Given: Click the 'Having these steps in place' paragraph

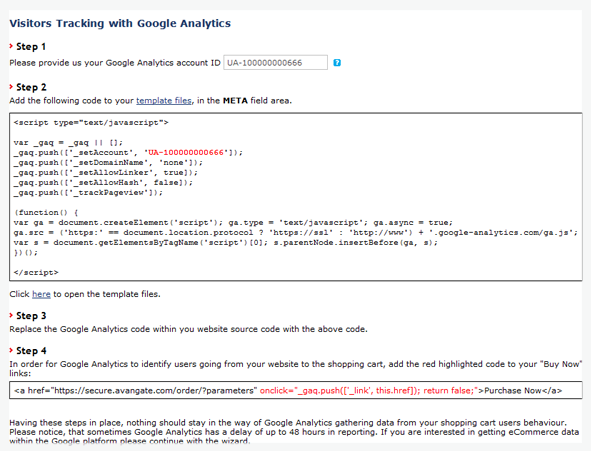Looking at the screenshot, I should 294,432.
